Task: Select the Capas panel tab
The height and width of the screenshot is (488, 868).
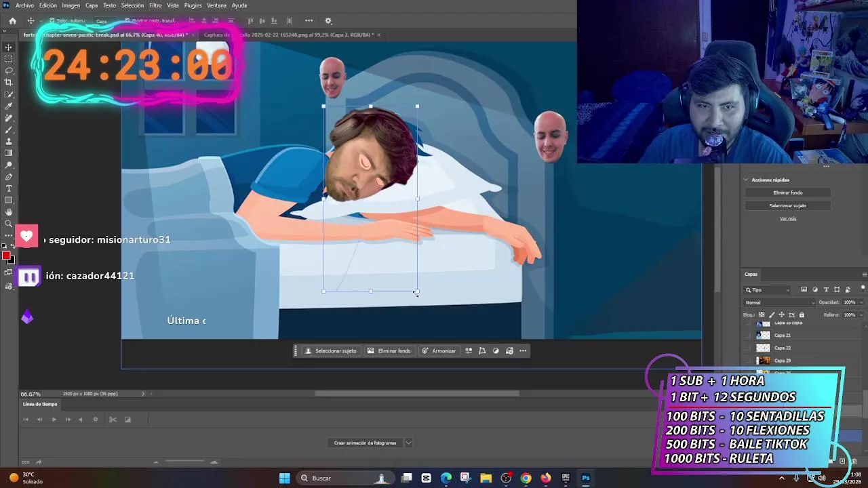Action: pyautogui.click(x=751, y=274)
